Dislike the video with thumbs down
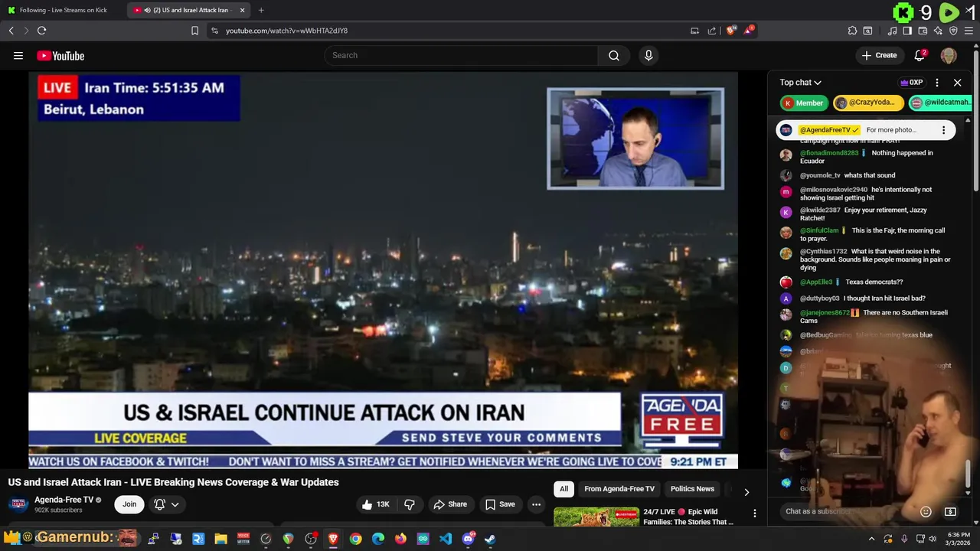Screen dimensions: 980x551 point(410,504)
